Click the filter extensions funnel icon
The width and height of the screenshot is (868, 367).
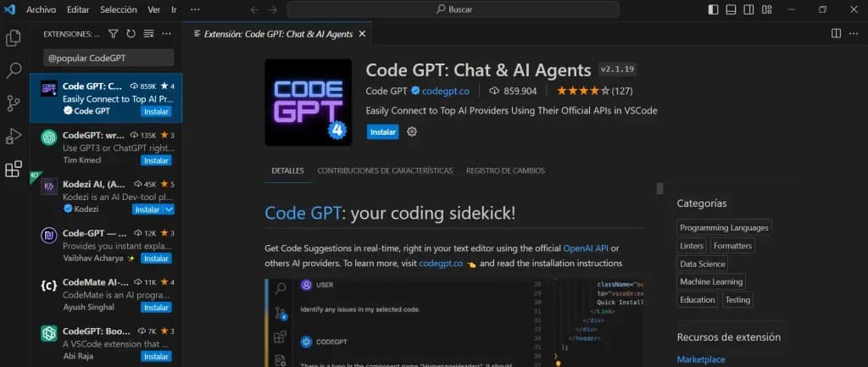[x=113, y=34]
